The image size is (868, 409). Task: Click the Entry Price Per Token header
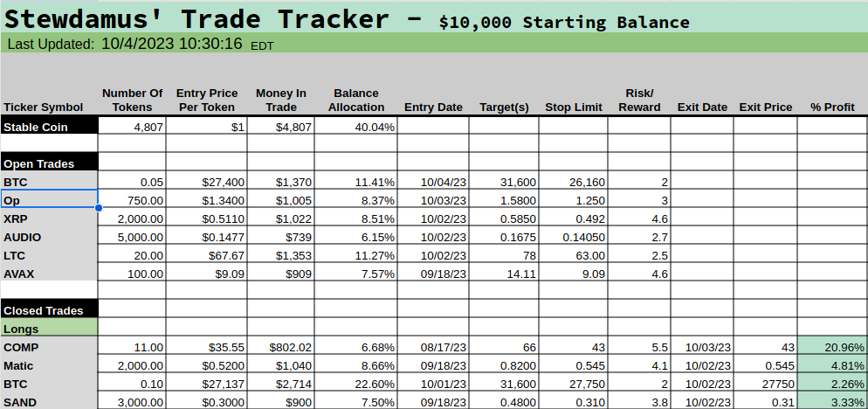coord(206,101)
